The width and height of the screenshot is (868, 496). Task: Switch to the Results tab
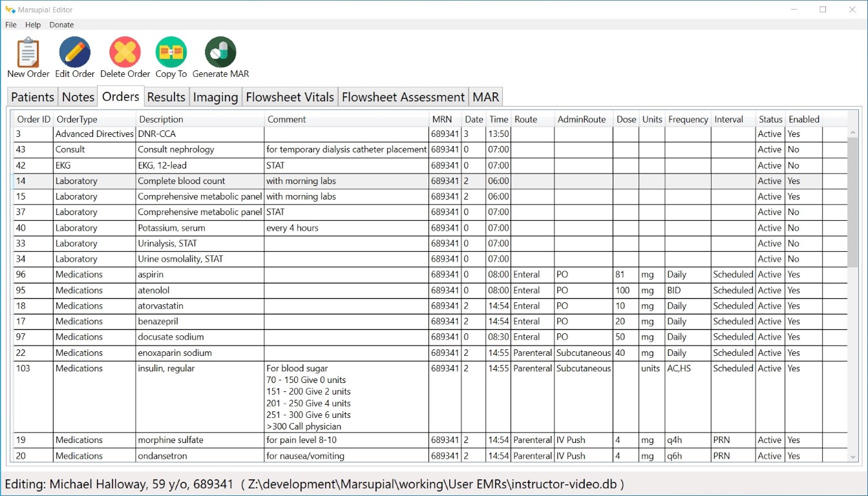click(x=166, y=98)
